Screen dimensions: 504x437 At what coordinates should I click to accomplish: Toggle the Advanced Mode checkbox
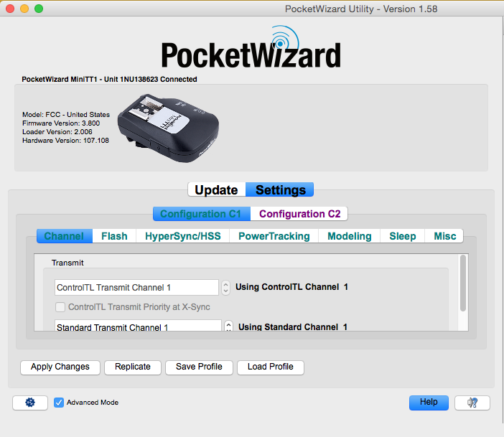click(59, 403)
